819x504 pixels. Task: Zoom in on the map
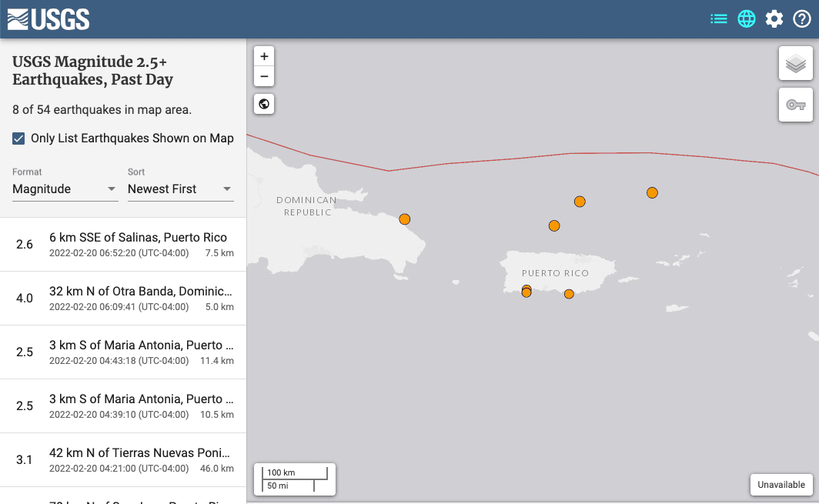264,56
